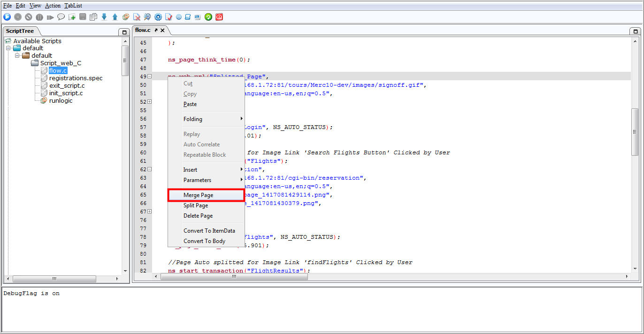Viewport: 644px width, 334px height.
Task: Open the Action menu
Action: [53, 6]
